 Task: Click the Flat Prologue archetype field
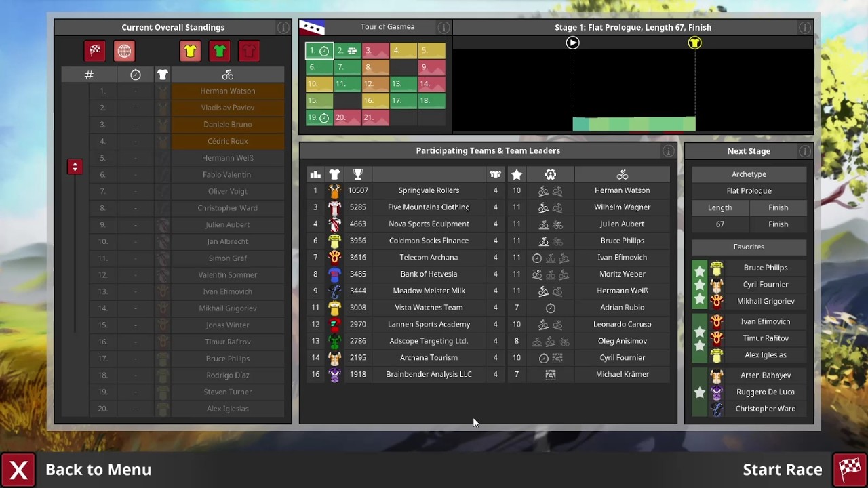[749, 191]
